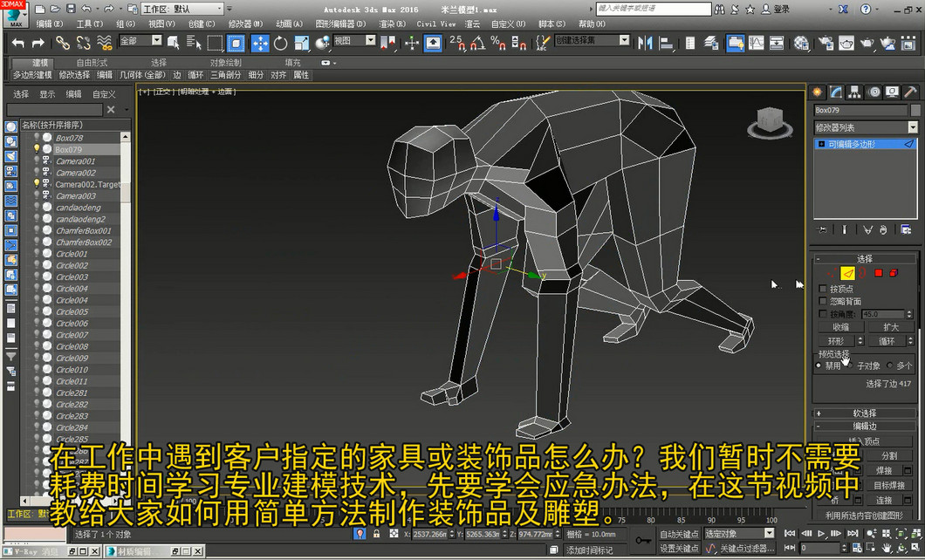Switch to the Create panel

coord(817,92)
